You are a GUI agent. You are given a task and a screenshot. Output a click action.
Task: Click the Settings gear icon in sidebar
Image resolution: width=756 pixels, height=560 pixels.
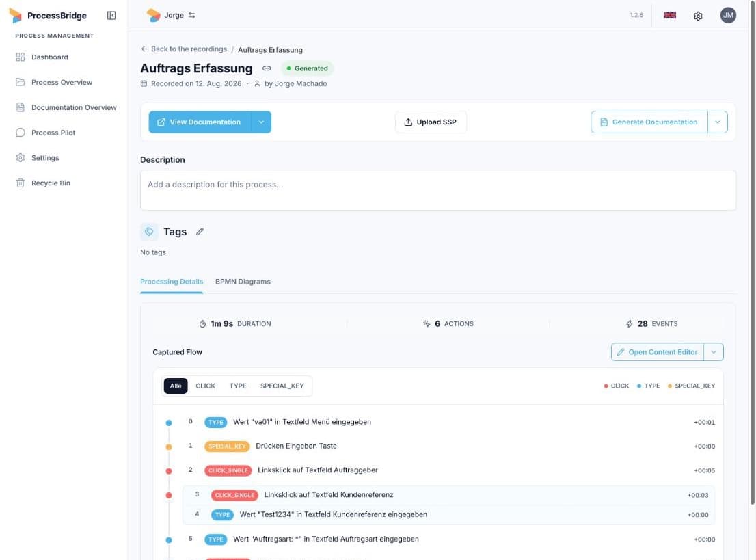21,158
